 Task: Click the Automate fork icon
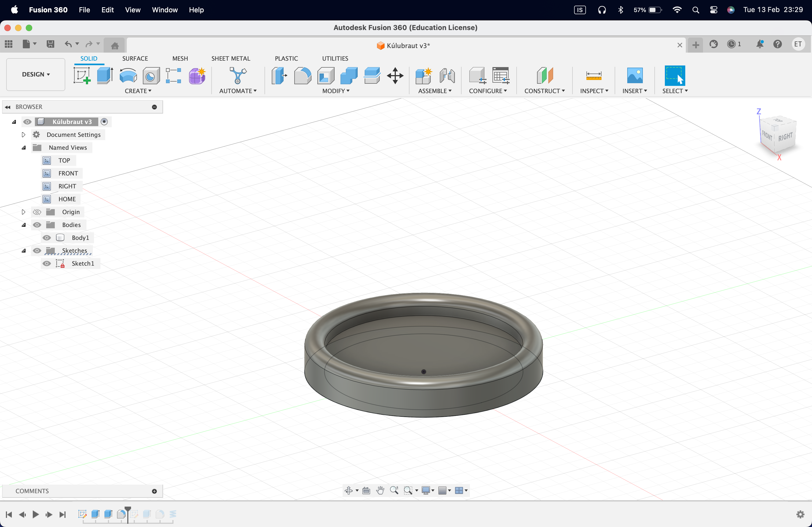click(x=238, y=75)
